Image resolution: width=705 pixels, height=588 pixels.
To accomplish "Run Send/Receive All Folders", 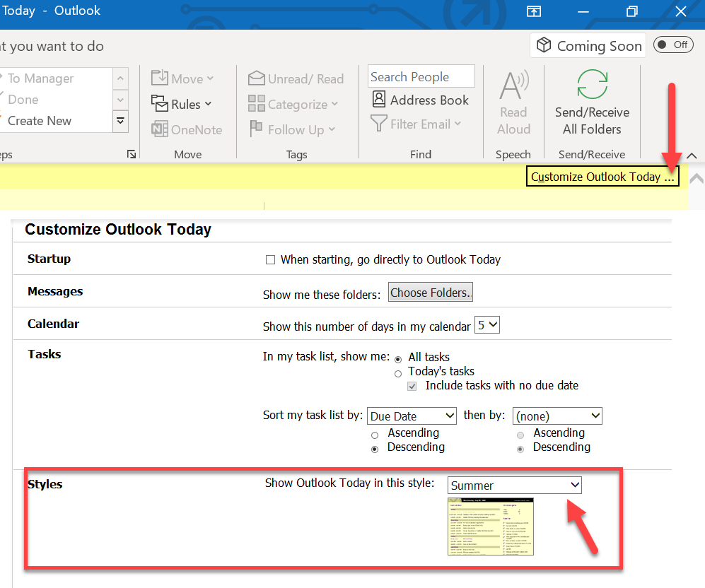I will click(x=592, y=102).
